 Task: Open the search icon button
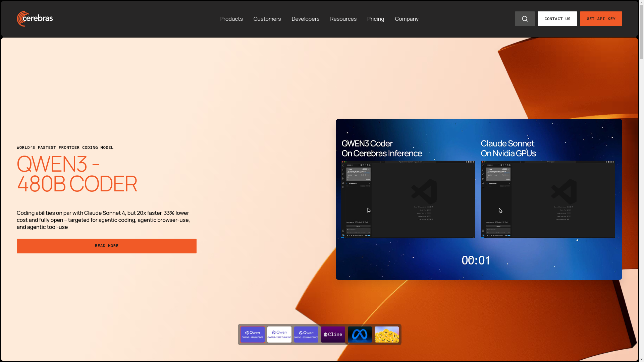point(525,19)
